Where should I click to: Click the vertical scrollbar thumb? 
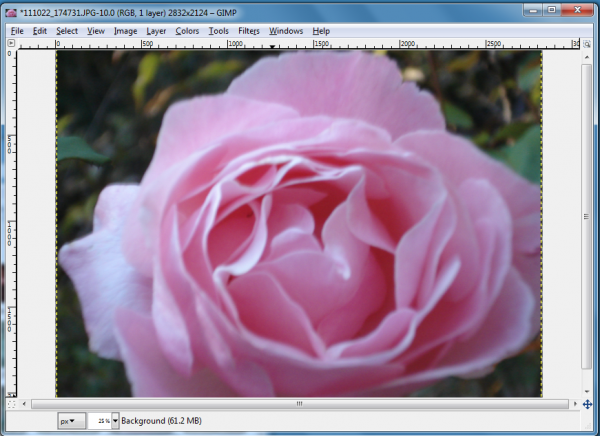[586, 217]
